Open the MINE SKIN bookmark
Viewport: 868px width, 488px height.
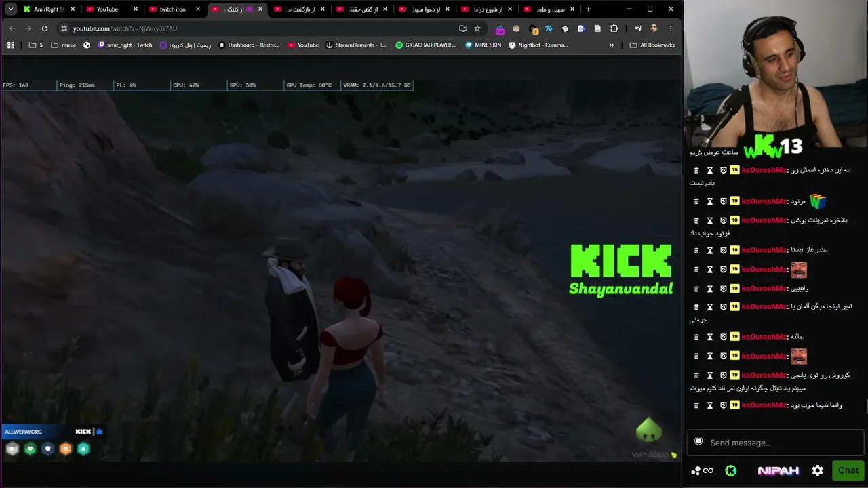click(484, 45)
